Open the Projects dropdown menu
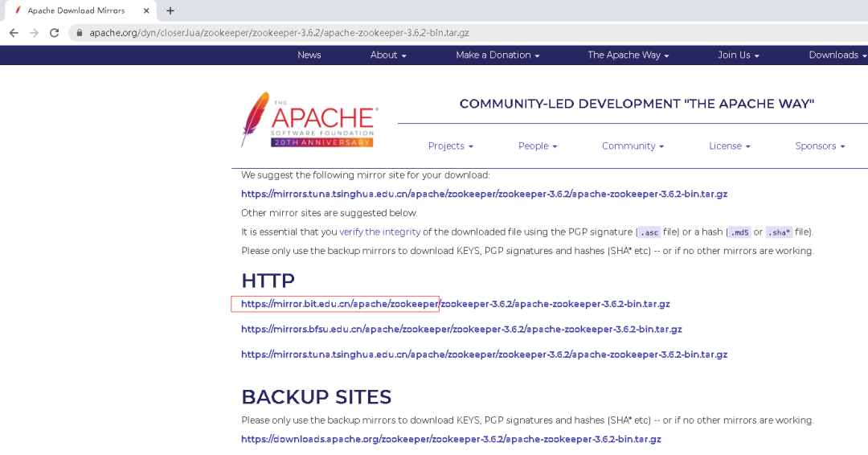This screenshot has width=868, height=455. [451, 146]
